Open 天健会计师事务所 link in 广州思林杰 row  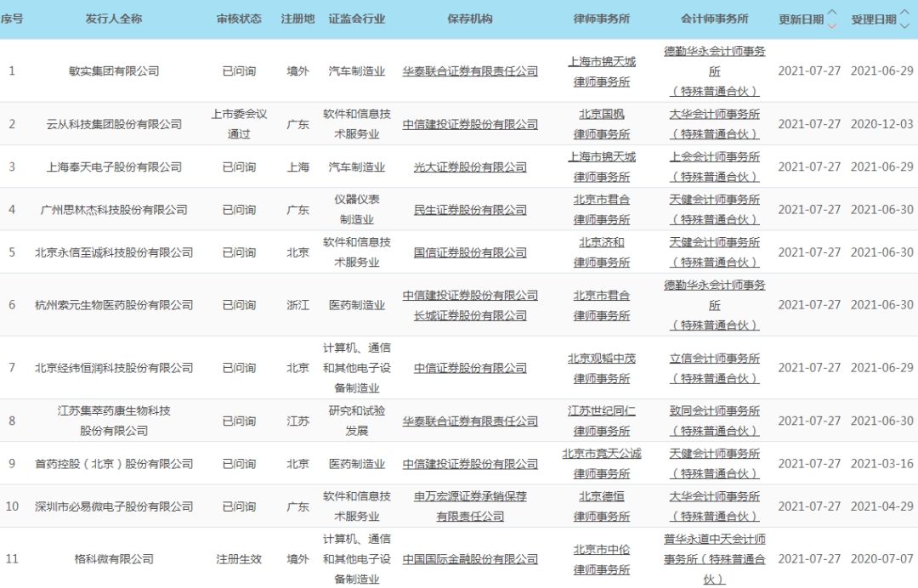pyautogui.click(x=714, y=210)
